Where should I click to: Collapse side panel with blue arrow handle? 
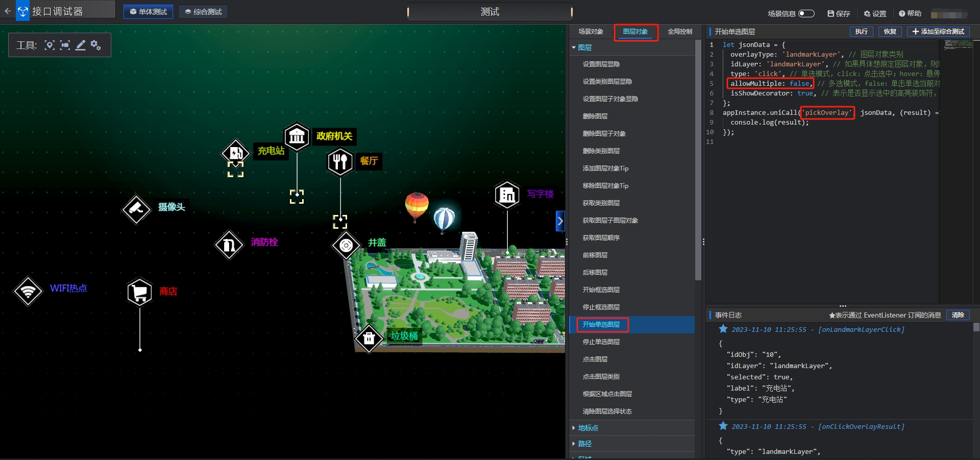click(x=560, y=221)
